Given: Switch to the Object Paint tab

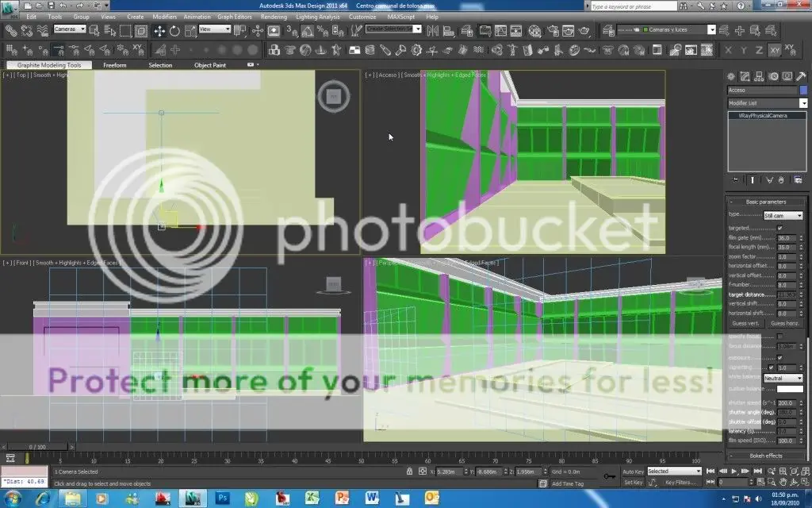Looking at the screenshot, I should (x=209, y=65).
